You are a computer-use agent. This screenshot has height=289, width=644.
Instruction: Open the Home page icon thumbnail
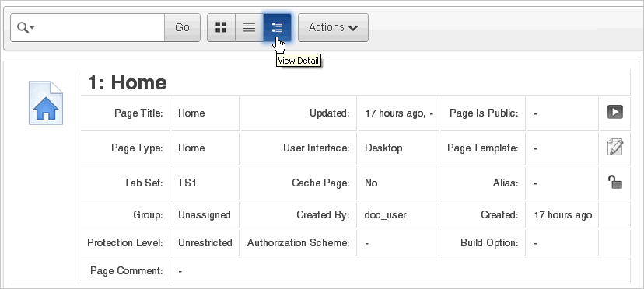click(x=46, y=103)
